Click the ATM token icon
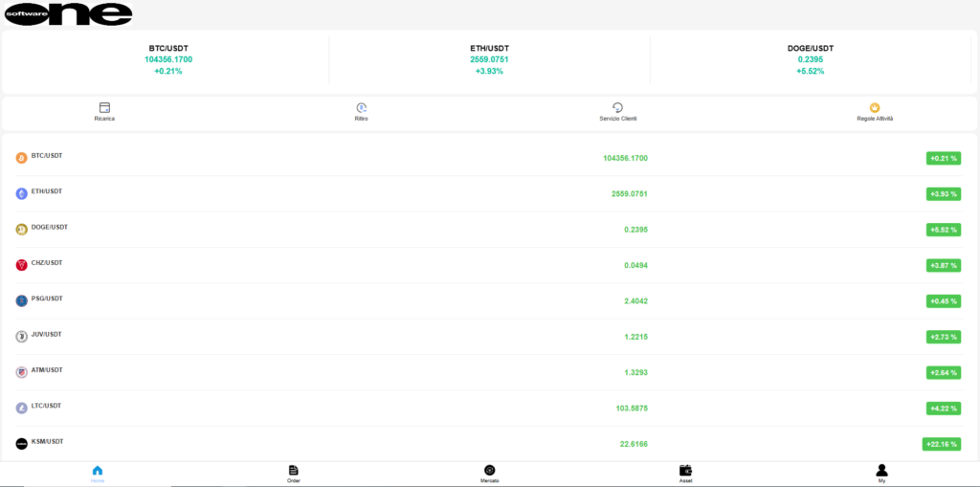This screenshot has height=487, width=980. (x=22, y=372)
